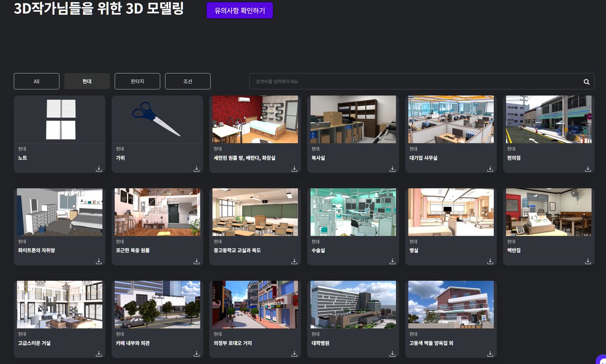Click the 세련된 원룸 방, 베란다, 화장실 title
Image resolution: width=606 pixels, height=364 pixels.
[x=244, y=158]
